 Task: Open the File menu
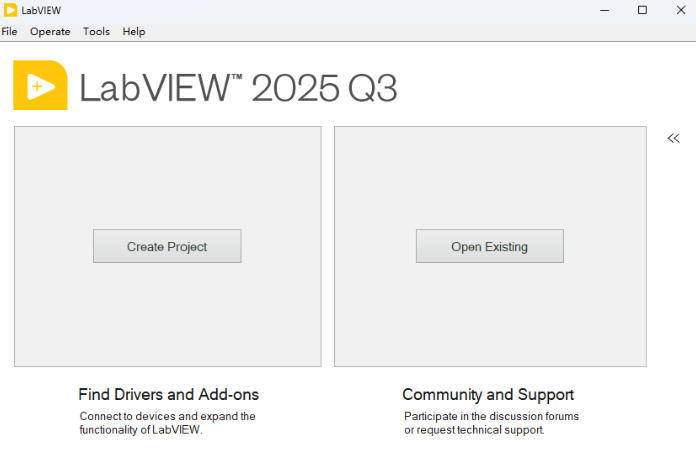tap(10, 31)
